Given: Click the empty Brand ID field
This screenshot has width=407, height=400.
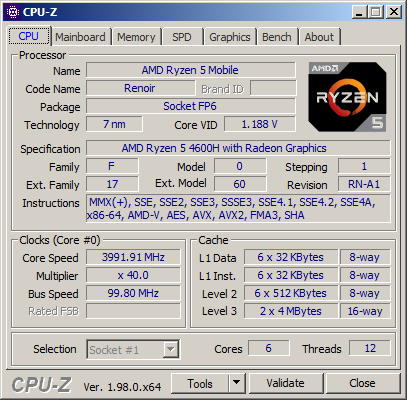Looking at the screenshot, I should (x=273, y=88).
